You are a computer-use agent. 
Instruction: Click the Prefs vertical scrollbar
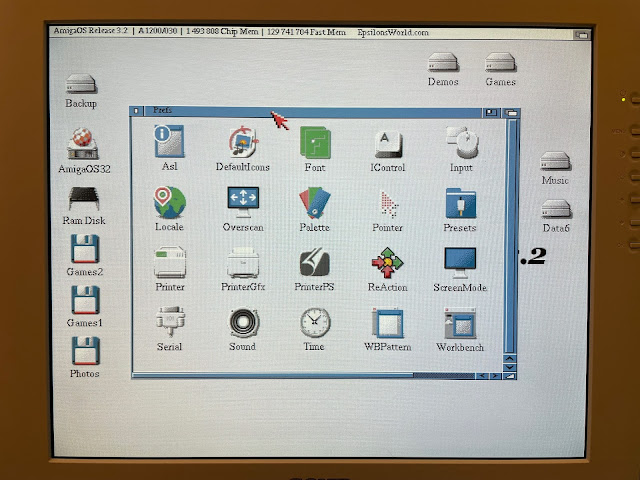(x=510, y=236)
